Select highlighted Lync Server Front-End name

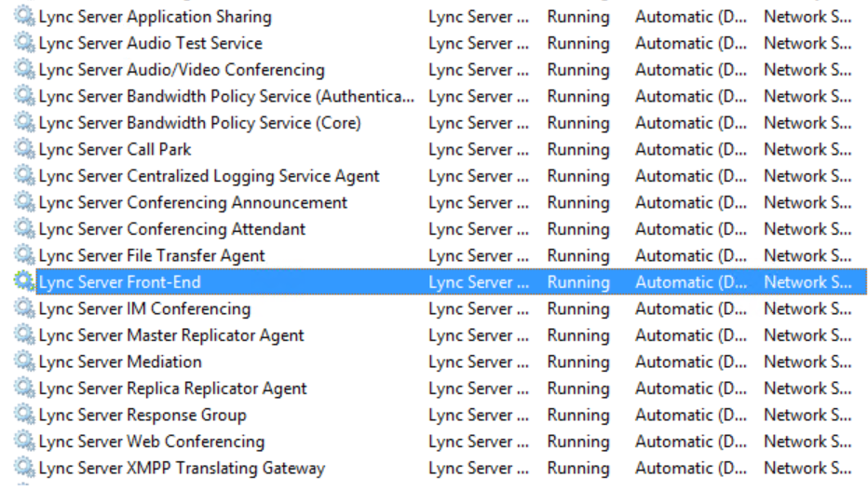(119, 282)
